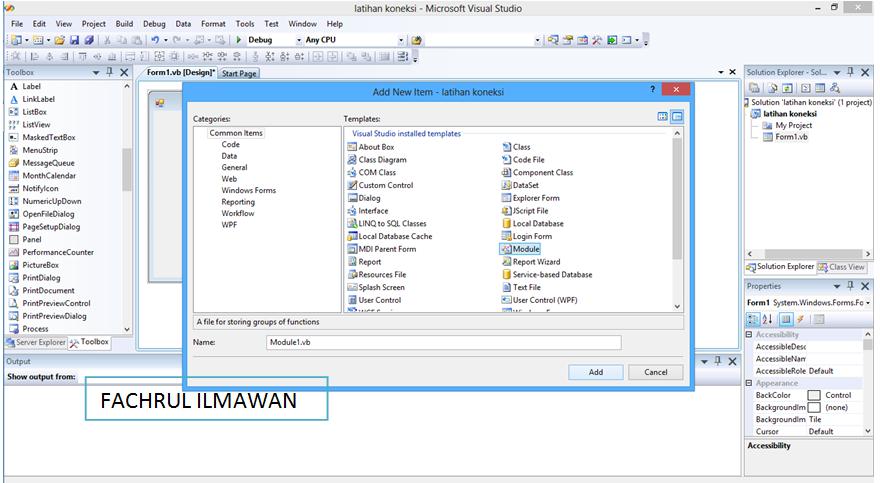This screenshot has height=483, width=880.
Task: Toggle auto-hide pin on Output panel
Action: coord(718,361)
